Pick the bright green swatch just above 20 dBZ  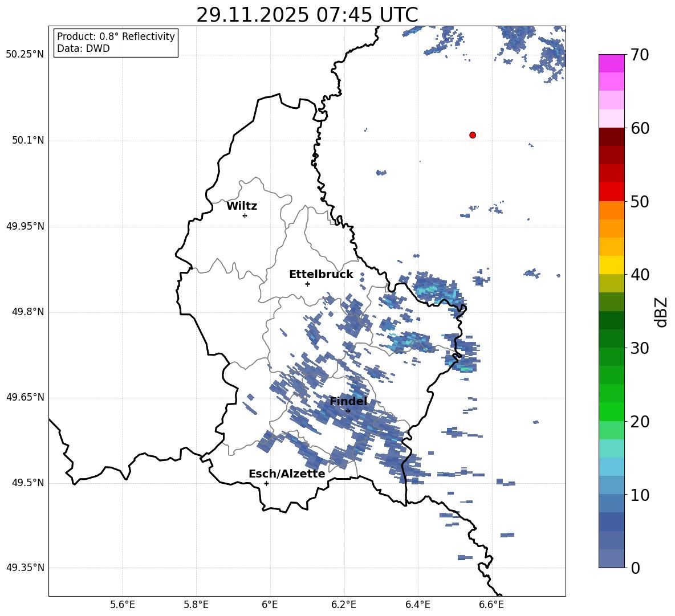[x=611, y=411]
